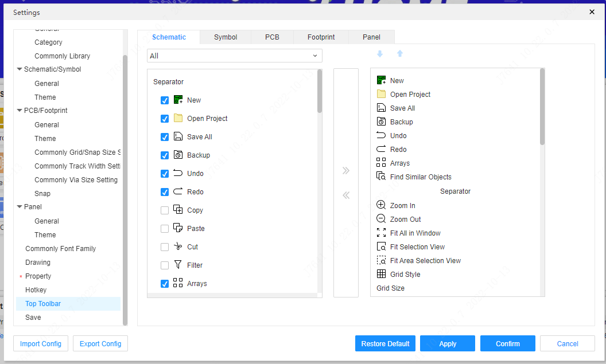Viewport: 606px width, 364px height.
Task: Disable the Undo checkbox
Action: coord(165,173)
